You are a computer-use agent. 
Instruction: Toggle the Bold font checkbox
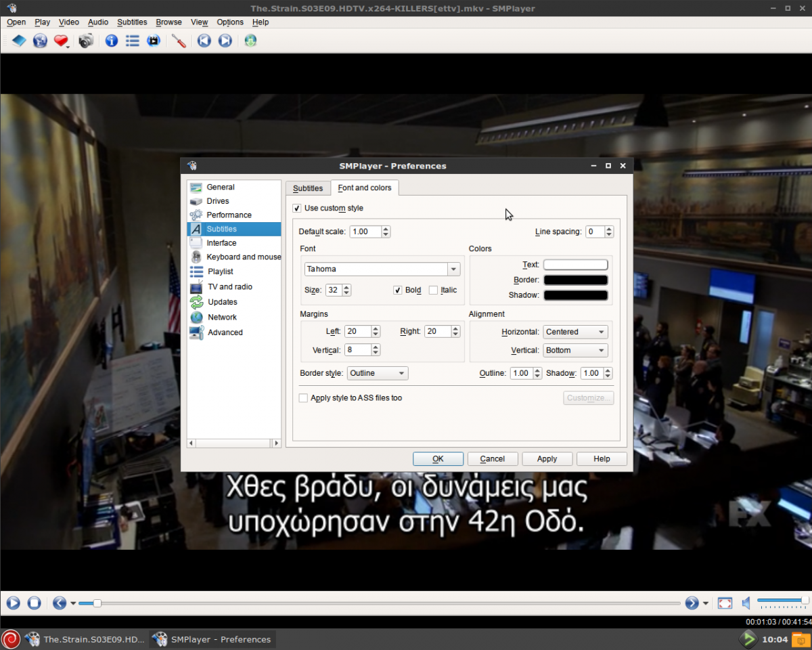click(398, 290)
